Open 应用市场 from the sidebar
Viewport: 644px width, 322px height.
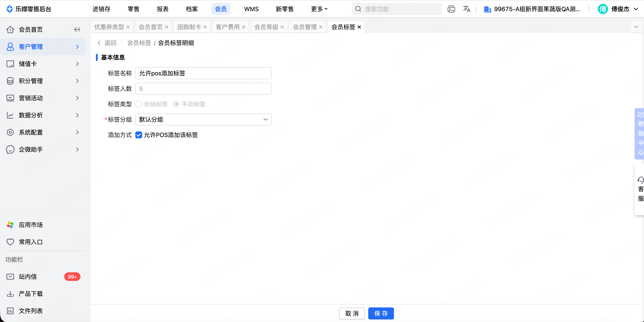coord(30,225)
